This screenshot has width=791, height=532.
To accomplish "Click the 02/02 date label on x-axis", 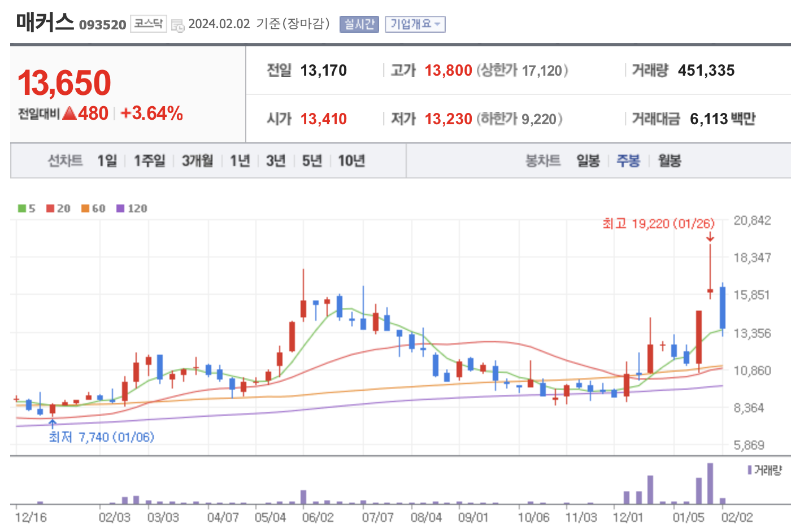I will (737, 517).
